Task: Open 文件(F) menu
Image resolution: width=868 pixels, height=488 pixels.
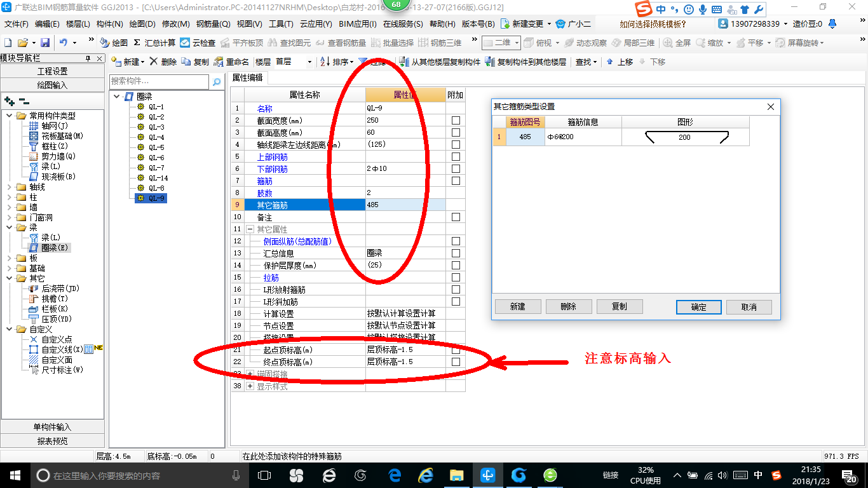Action: pos(17,24)
